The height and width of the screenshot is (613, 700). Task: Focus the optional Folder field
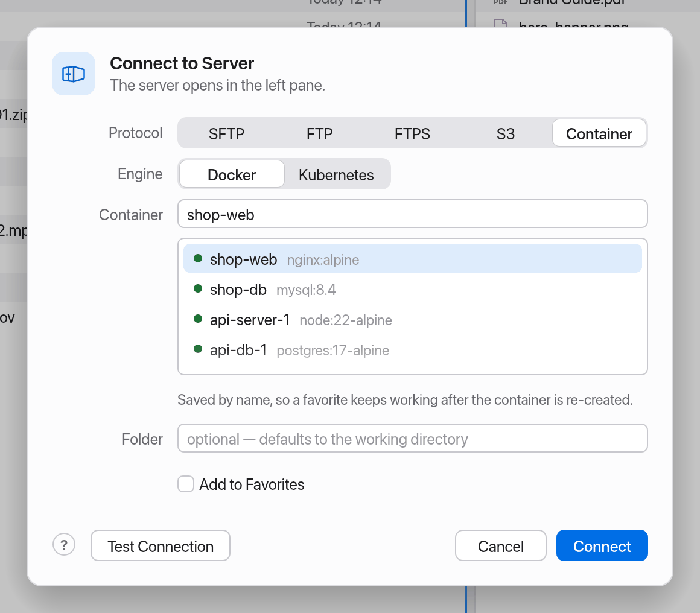coord(413,439)
